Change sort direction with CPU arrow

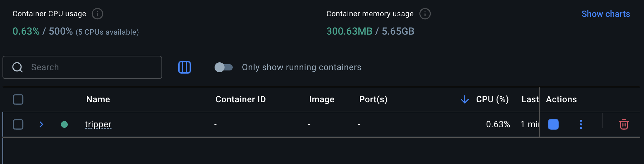click(x=465, y=99)
